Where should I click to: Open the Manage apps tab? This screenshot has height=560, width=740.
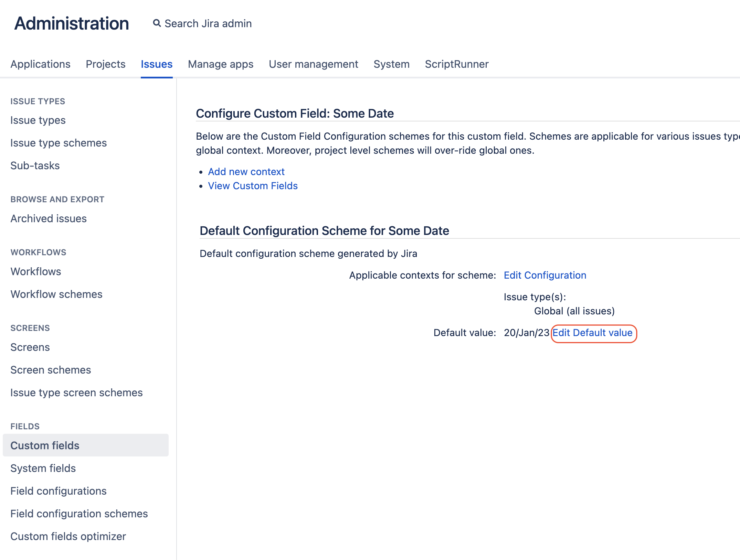coord(220,64)
